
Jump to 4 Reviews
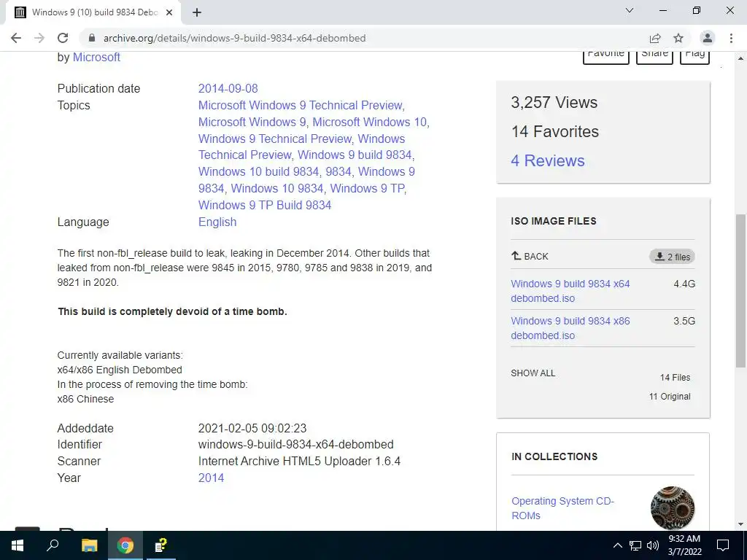(548, 161)
